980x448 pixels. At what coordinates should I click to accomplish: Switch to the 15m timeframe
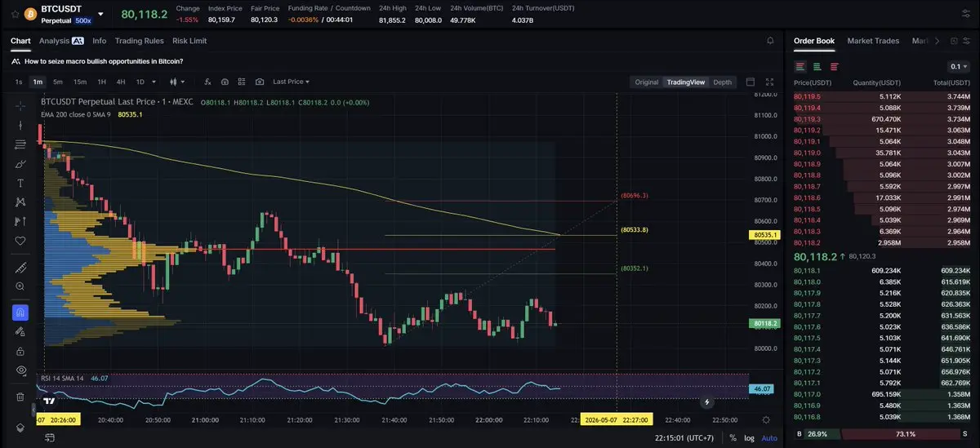(80, 82)
